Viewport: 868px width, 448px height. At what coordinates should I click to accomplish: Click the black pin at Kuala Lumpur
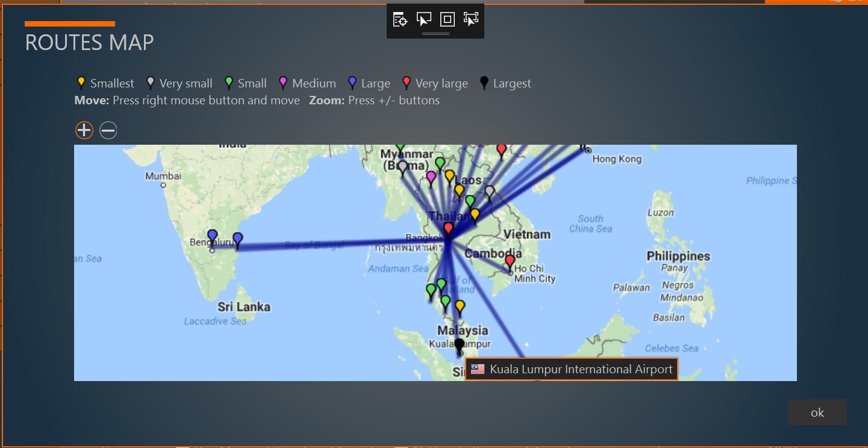(x=459, y=344)
